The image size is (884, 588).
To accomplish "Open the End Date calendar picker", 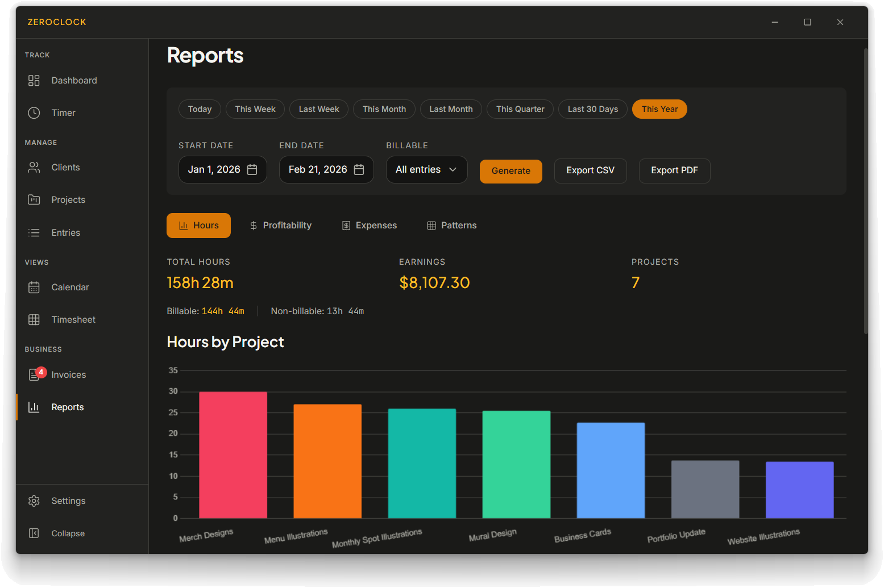I will [x=359, y=170].
